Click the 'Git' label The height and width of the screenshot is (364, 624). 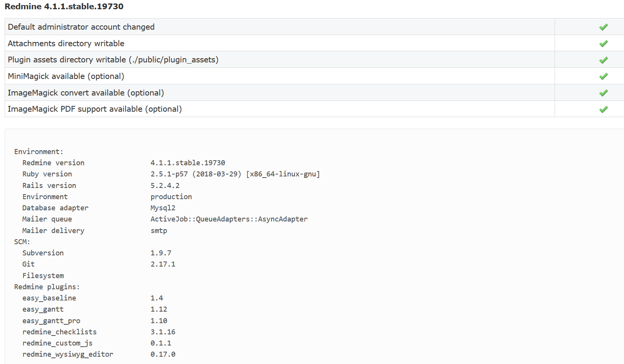point(28,264)
